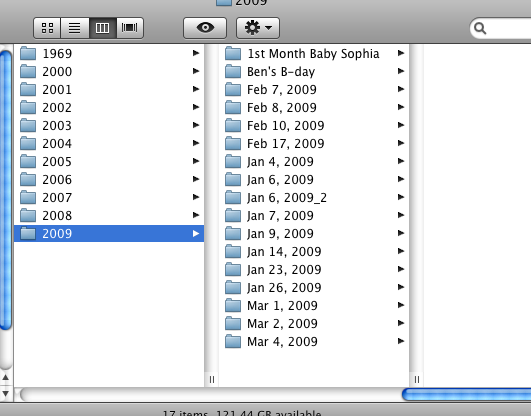The image size is (531, 416).
Task: Expand the 1969 folder arrow
Action: point(195,53)
